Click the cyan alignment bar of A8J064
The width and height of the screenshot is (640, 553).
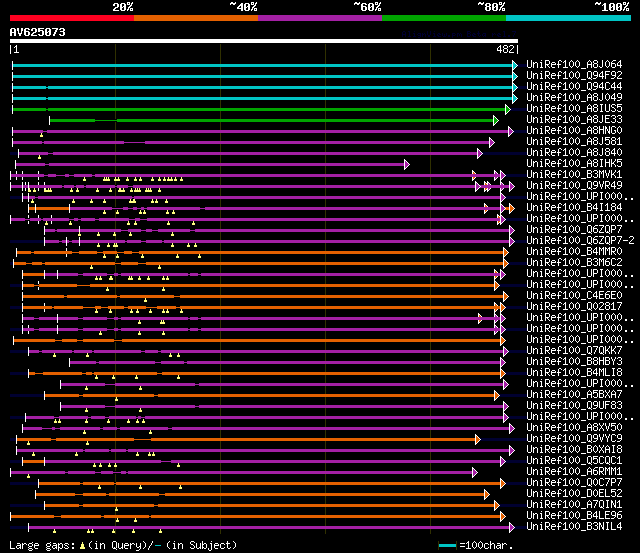262,65
